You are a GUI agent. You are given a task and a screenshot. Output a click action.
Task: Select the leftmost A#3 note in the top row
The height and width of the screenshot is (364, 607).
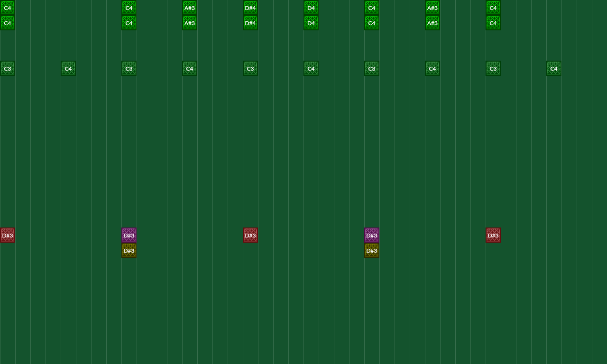click(x=189, y=8)
